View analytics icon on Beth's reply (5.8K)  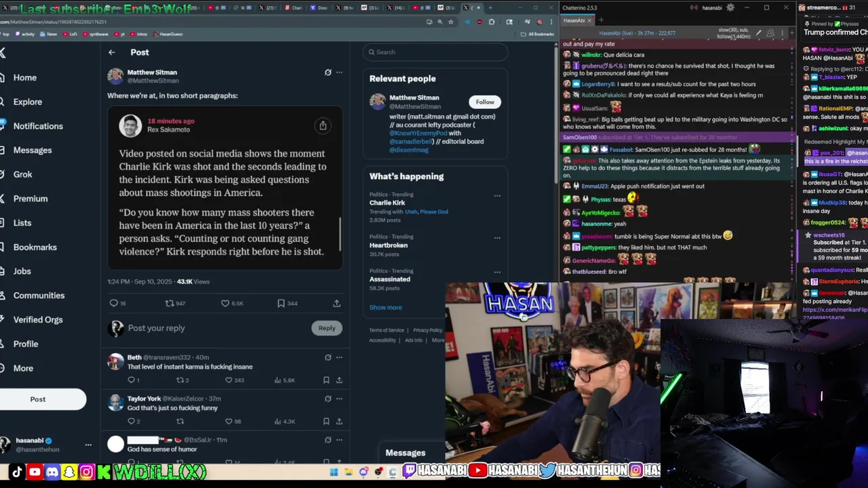[277, 380]
